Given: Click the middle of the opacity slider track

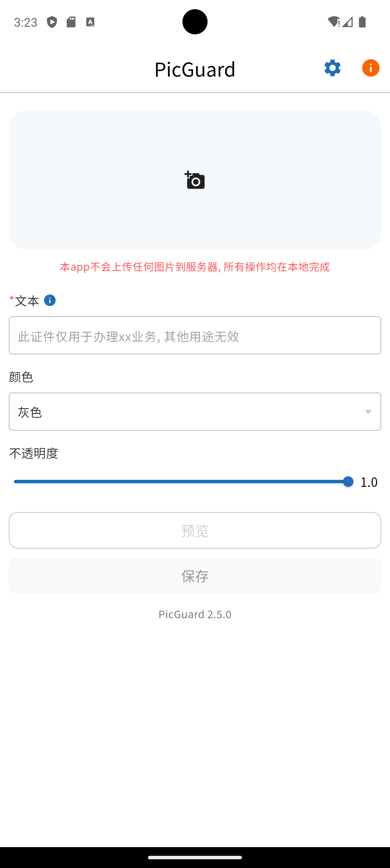Looking at the screenshot, I should (181, 482).
